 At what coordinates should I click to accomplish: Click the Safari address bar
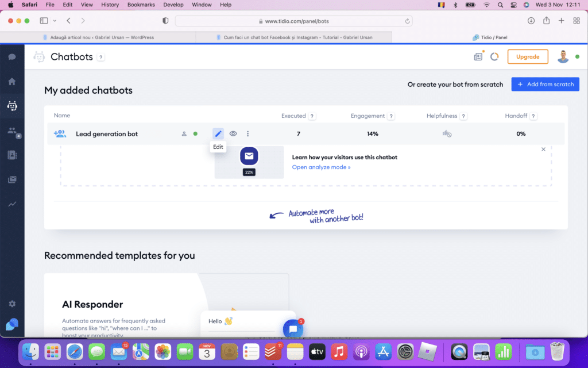(293, 21)
